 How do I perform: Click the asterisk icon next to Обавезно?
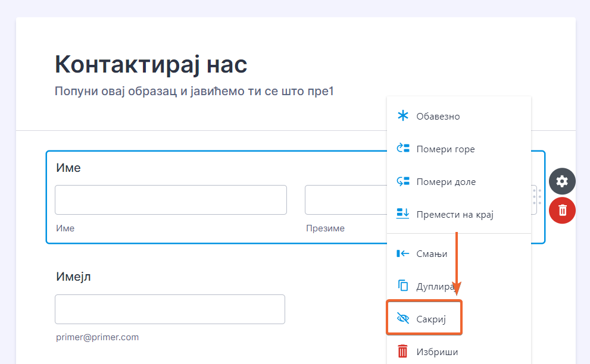point(403,116)
